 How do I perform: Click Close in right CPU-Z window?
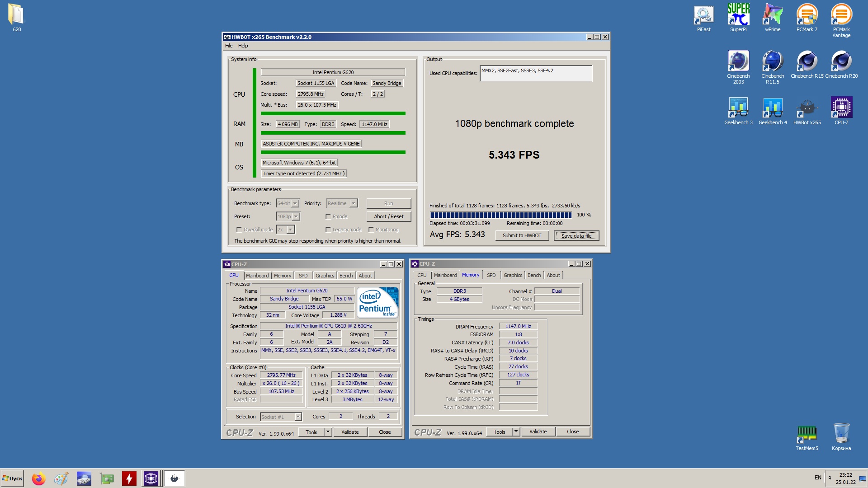click(573, 432)
